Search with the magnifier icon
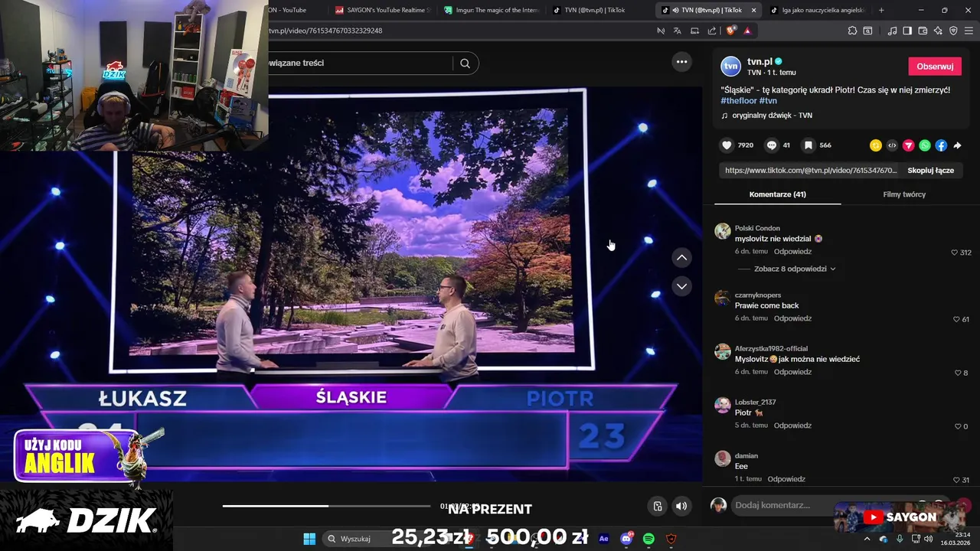 click(465, 64)
